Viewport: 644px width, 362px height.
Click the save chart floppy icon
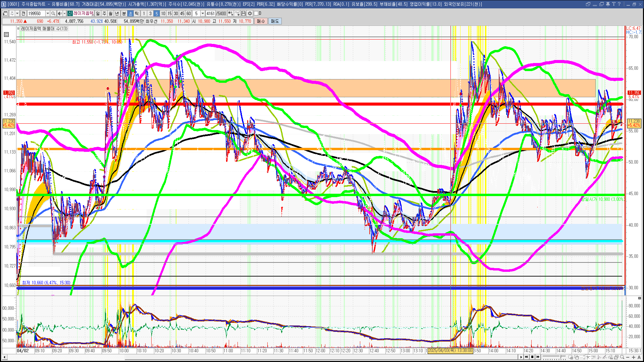click(244, 13)
